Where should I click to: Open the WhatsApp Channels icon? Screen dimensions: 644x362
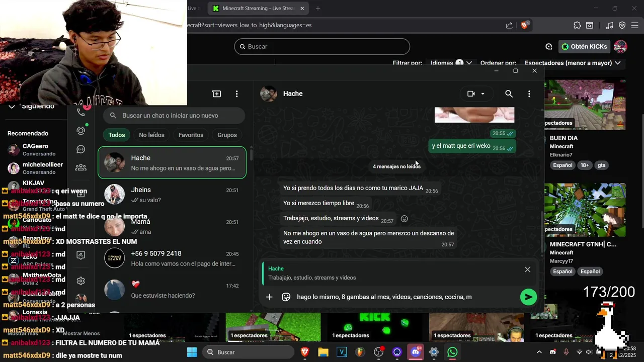coord(81,149)
